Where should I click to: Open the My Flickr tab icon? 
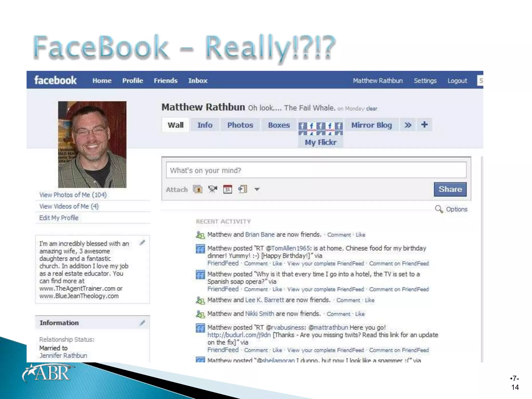[321, 129]
